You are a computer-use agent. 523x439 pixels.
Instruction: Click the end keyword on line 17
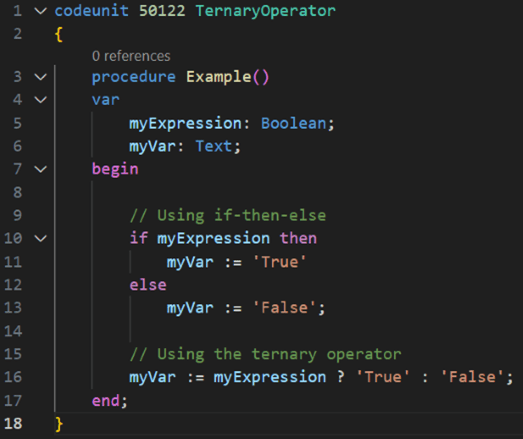[x=106, y=400]
